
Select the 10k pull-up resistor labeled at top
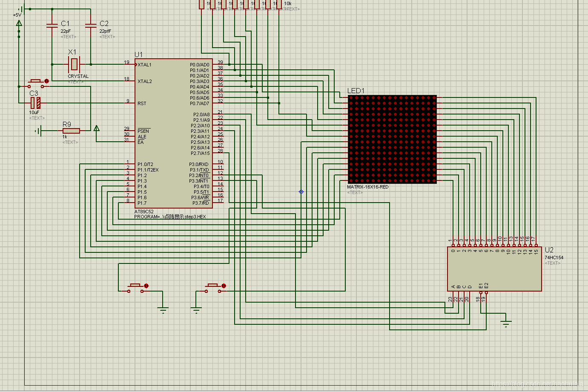pos(279,4)
